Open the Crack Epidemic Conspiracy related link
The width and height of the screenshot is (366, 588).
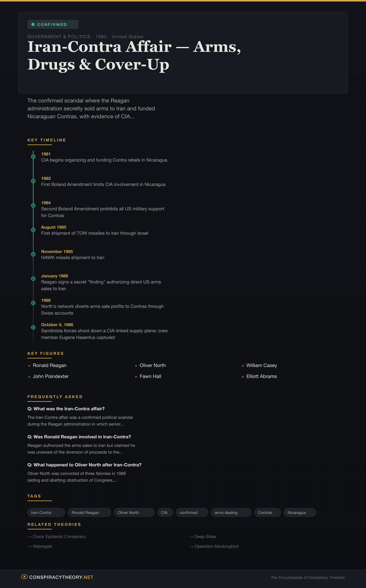(x=59, y=536)
